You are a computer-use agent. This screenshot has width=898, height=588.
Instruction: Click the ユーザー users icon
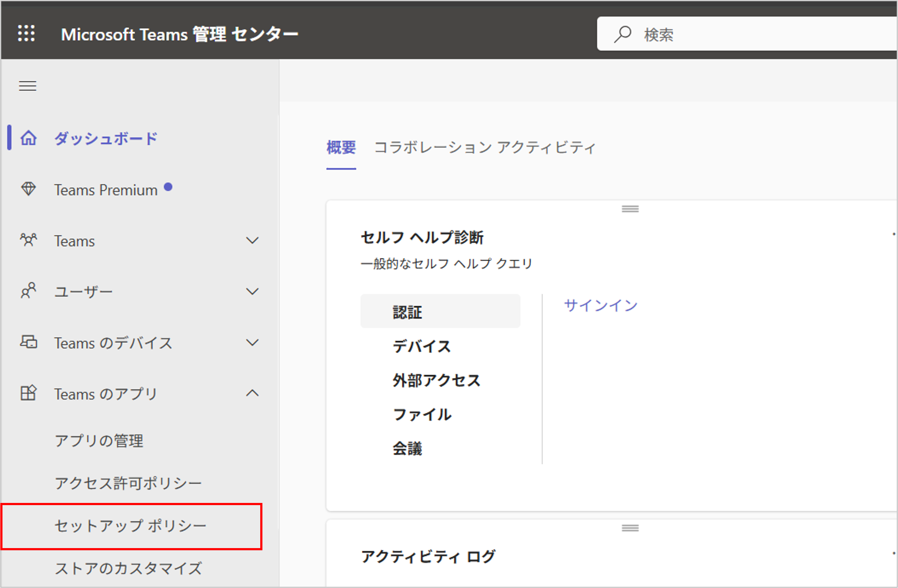tap(29, 291)
